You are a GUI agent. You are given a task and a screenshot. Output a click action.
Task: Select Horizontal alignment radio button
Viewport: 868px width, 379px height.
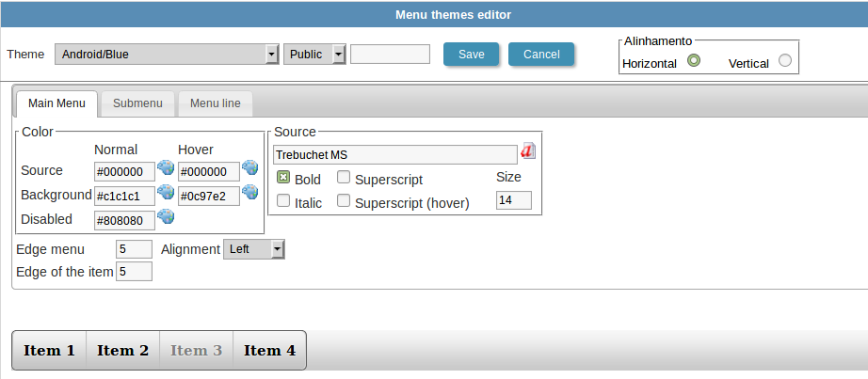[694, 60]
